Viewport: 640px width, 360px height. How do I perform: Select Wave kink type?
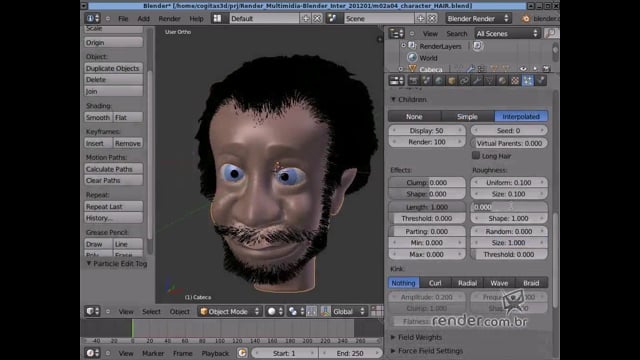click(x=499, y=283)
